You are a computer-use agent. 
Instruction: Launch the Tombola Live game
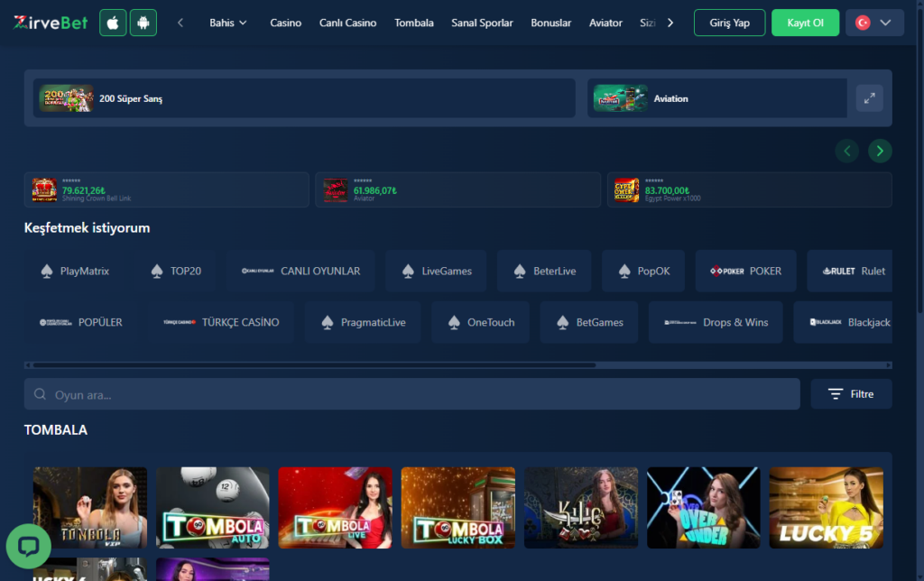336,508
